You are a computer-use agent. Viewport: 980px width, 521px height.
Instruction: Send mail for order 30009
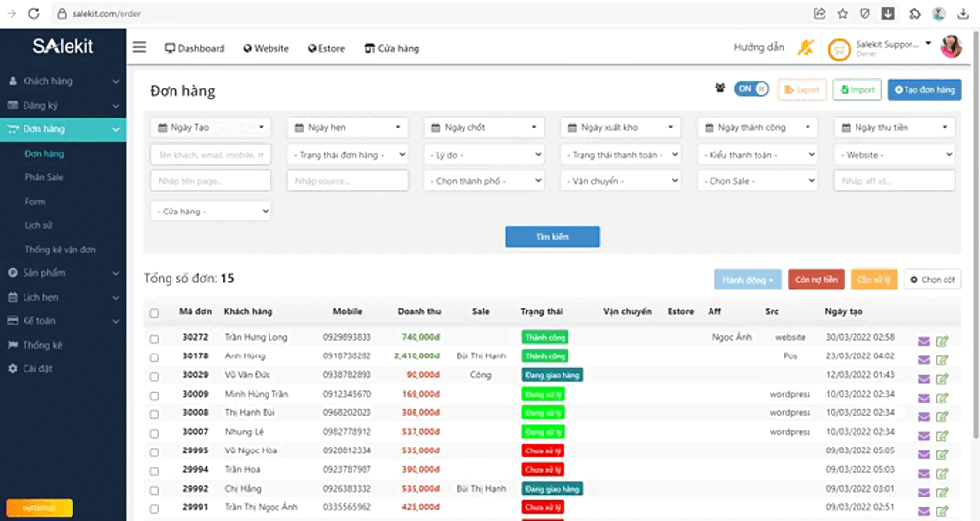(x=924, y=398)
